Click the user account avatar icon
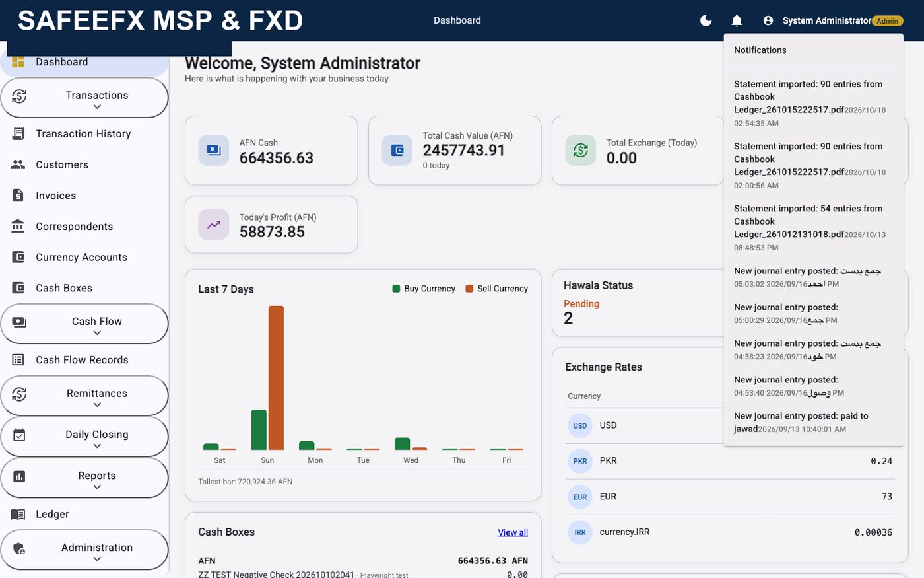This screenshot has width=924, height=578. [768, 20]
